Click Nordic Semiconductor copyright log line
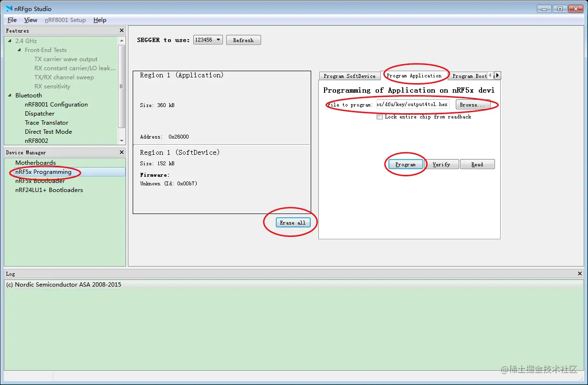 coord(63,285)
